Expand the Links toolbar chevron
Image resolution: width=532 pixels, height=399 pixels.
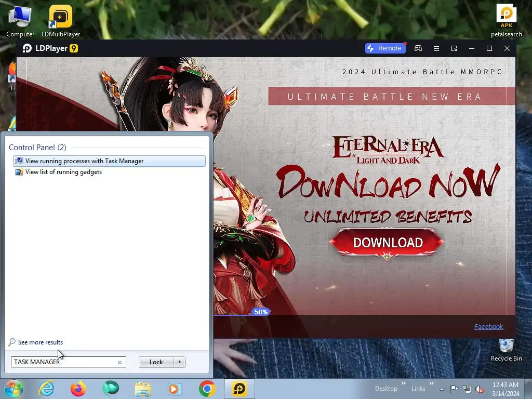(x=431, y=383)
